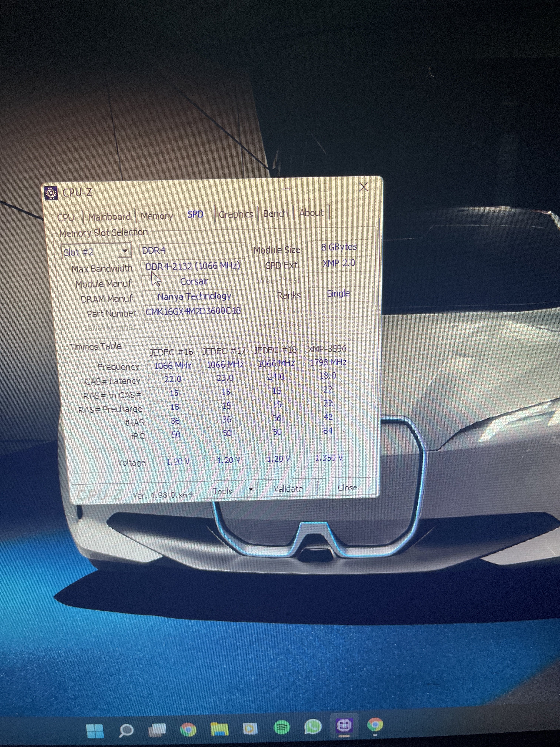Open the Bench tab
This screenshot has height=747, width=560.
(x=275, y=213)
